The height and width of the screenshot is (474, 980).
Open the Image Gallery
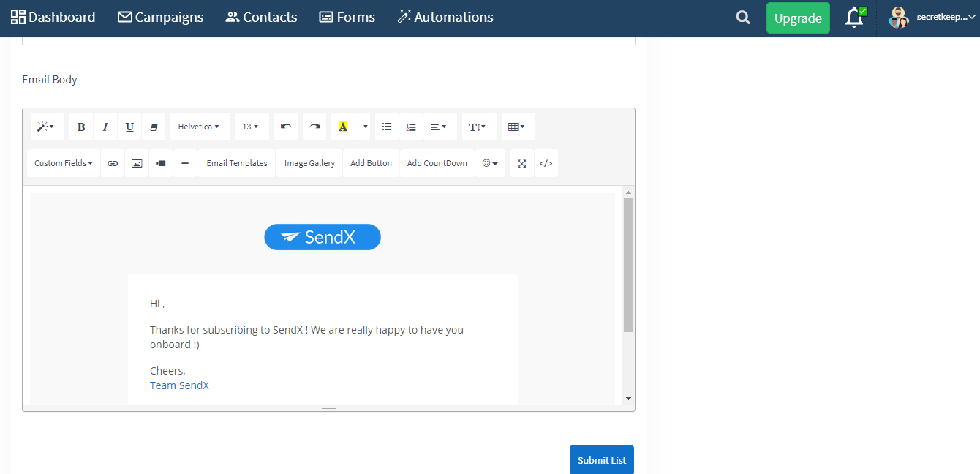(309, 163)
